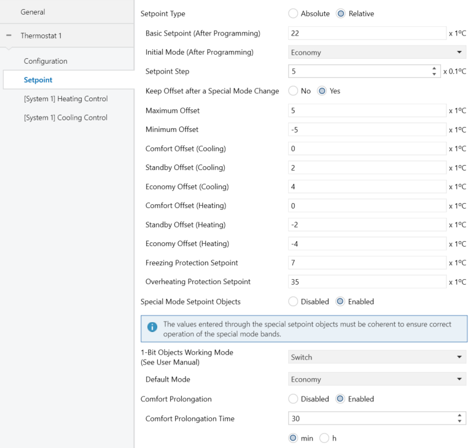Click the Default Mode label
The width and height of the screenshot is (476, 448).
(x=168, y=379)
